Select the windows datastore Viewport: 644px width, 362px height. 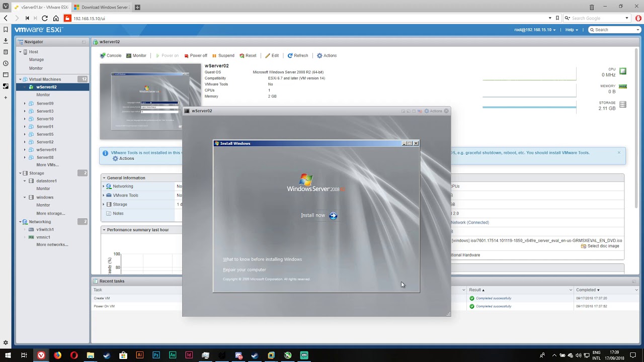45,198
